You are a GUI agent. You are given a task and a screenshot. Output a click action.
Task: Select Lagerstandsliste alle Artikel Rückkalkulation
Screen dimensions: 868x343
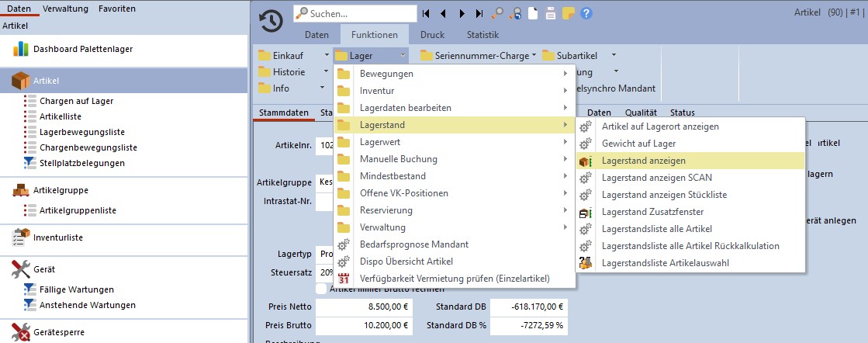click(690, 246)
